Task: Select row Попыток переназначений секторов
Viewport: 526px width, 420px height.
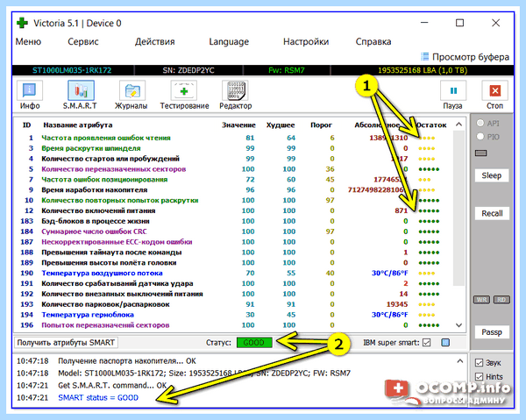Action: click(233, 325)
